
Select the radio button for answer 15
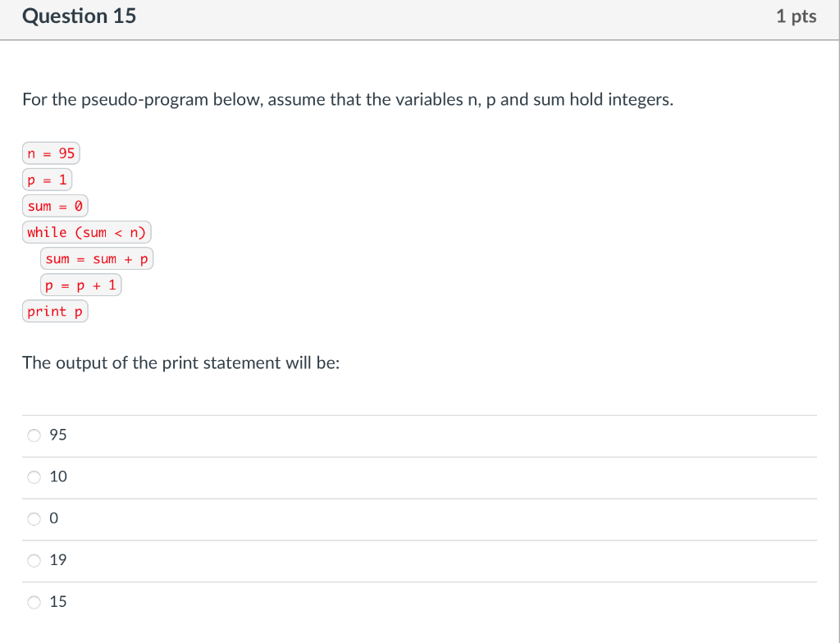point(34,601)
